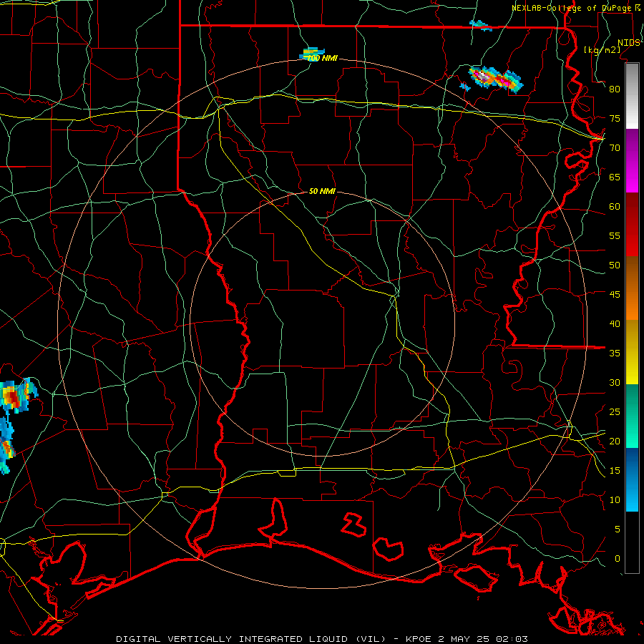Click the 50 value on the color scale
The image size is (644, 644).
pyautogui.click(x=615, y=265)
